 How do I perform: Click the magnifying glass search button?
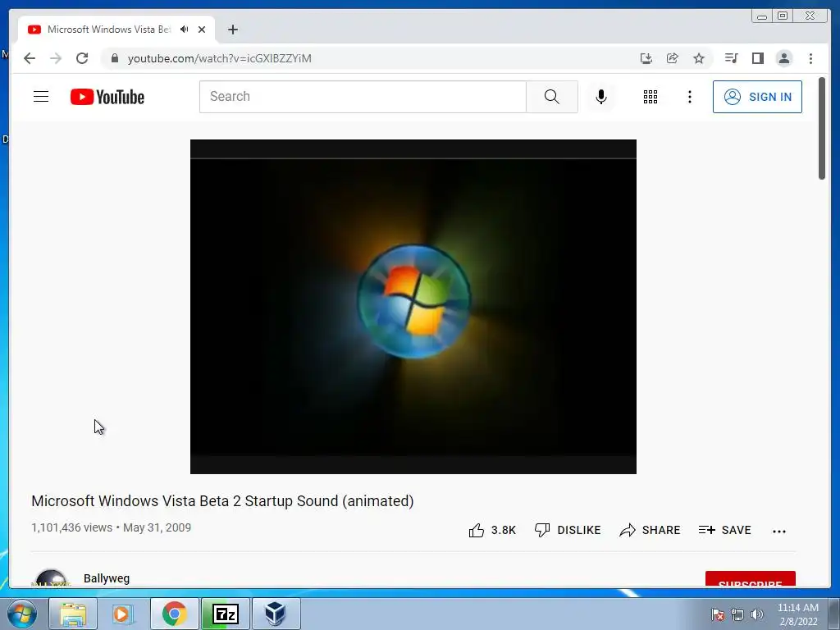click(x=552, y=97)
